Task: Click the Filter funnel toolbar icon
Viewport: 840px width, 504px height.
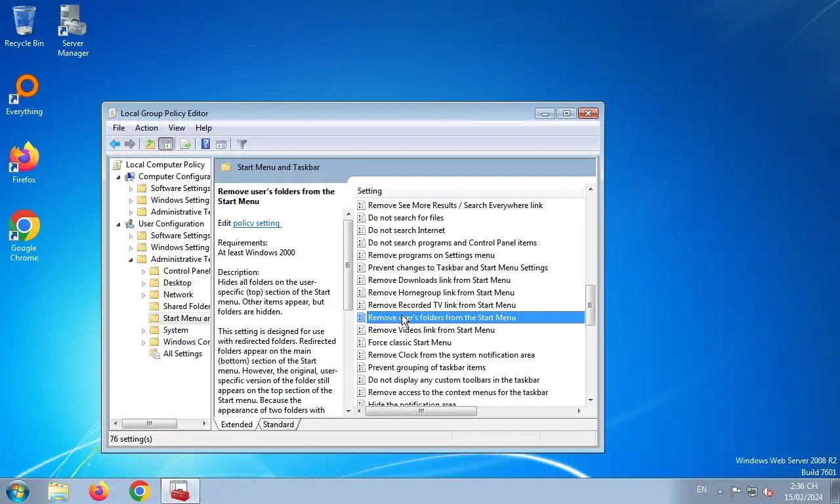Action: pyautogui.click(x=241, y=144)
